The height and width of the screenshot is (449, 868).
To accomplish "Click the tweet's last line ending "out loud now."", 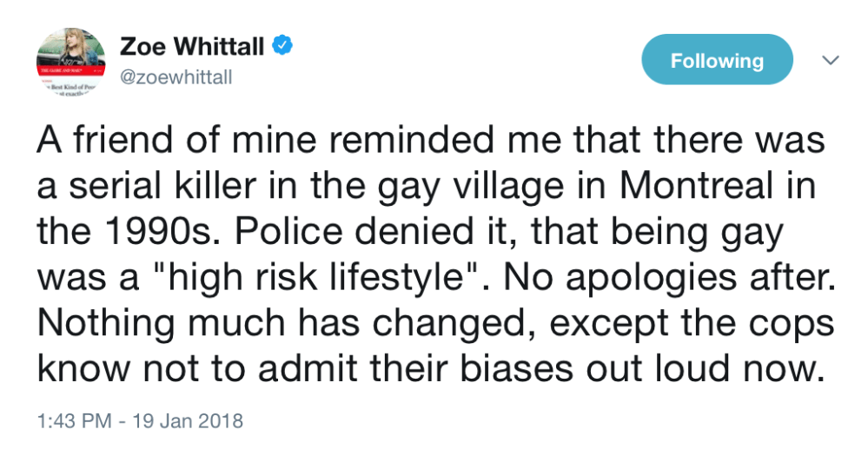I will pyautogui.click(x=430, y=369).
